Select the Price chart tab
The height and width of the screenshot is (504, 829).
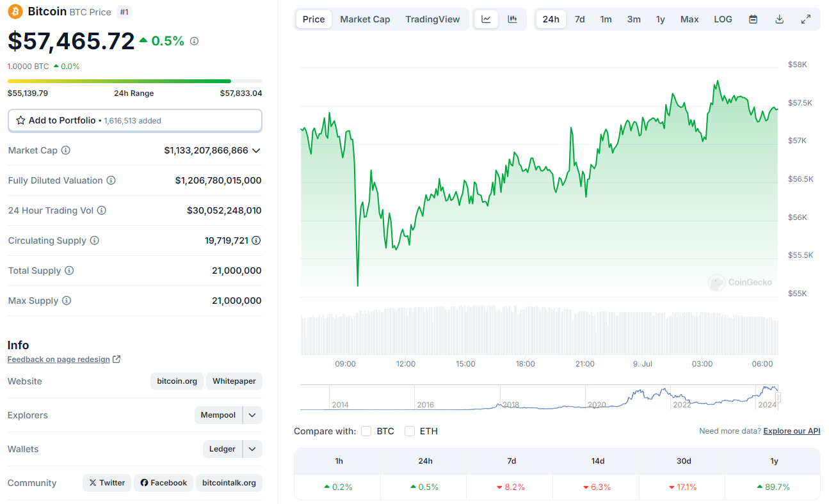pyautogui.click(x=314, y=19)
